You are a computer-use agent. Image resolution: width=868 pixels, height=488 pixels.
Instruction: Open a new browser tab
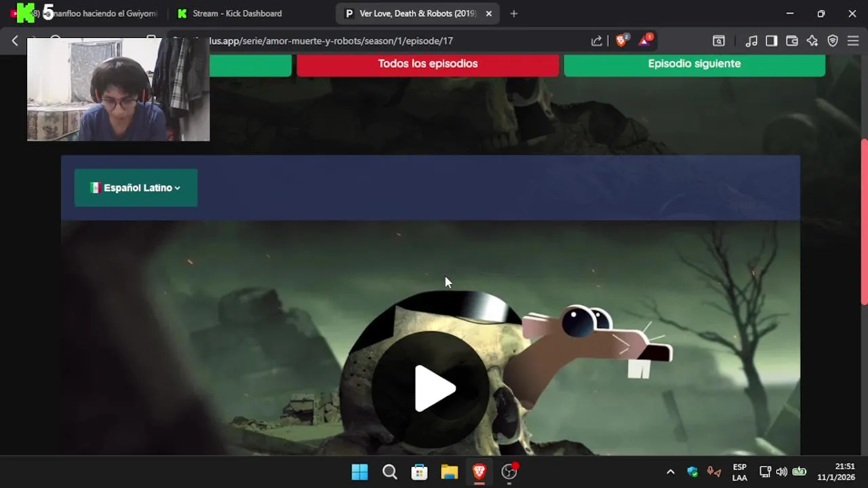513,14
